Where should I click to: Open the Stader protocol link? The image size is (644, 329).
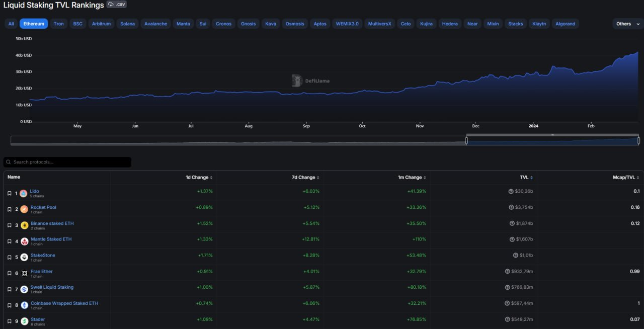38,319
